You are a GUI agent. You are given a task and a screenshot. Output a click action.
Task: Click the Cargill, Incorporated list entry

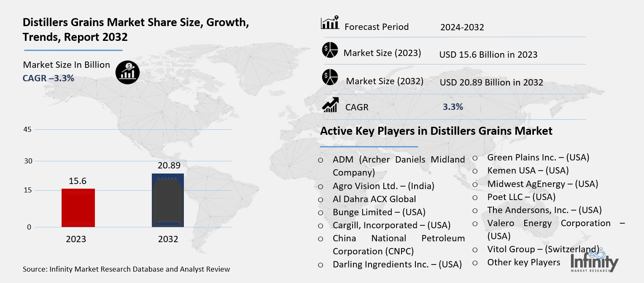pyautogui.click(x=391, y=225)
